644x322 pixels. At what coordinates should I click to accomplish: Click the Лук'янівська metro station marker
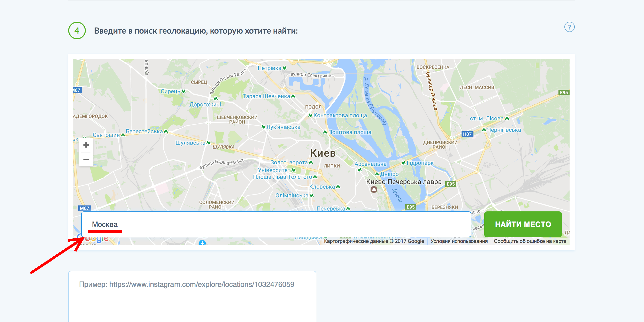click(x=263, y=127)
